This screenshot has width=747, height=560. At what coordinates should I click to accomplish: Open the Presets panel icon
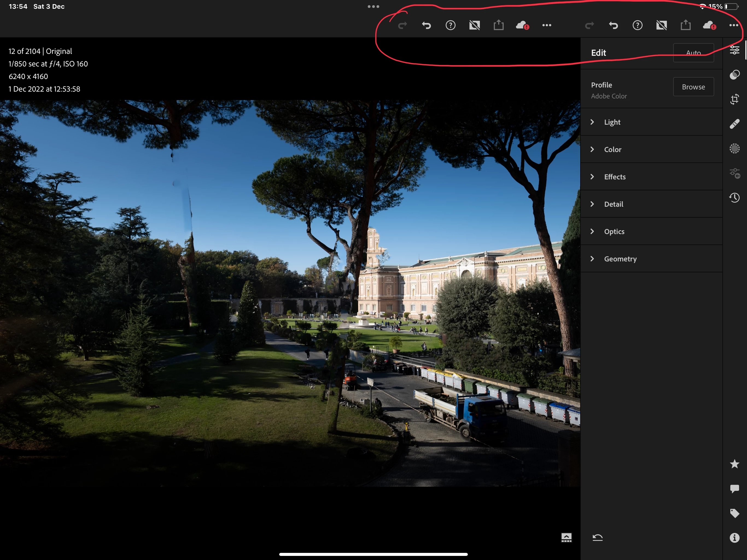(x=734, y=75)
